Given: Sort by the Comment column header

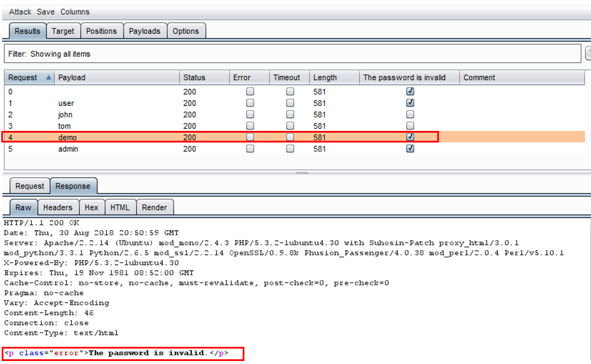Looking at the screenshot, I should (522, 78).
